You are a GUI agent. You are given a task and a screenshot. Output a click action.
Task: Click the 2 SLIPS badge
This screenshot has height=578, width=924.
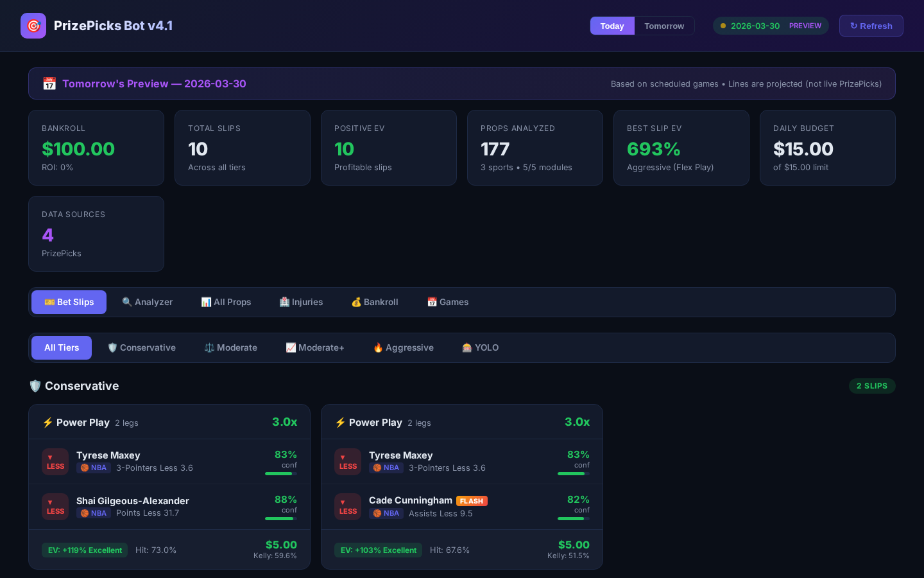(872, 386)
